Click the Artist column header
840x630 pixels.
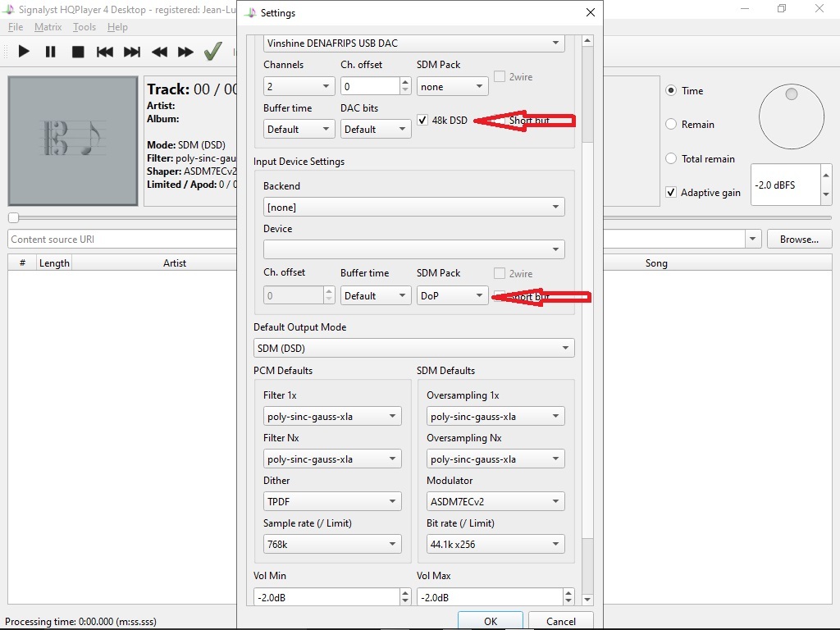click(175, 263)
